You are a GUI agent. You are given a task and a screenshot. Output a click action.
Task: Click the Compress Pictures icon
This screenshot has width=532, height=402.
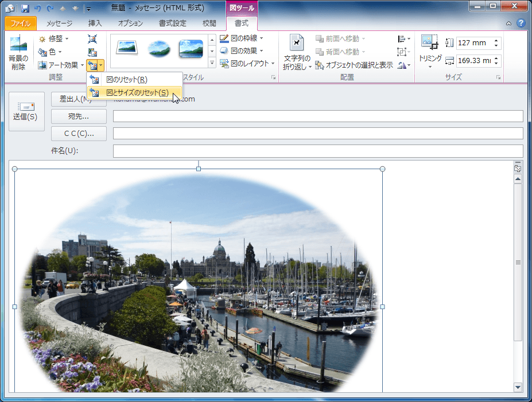(x=92, y=39)
